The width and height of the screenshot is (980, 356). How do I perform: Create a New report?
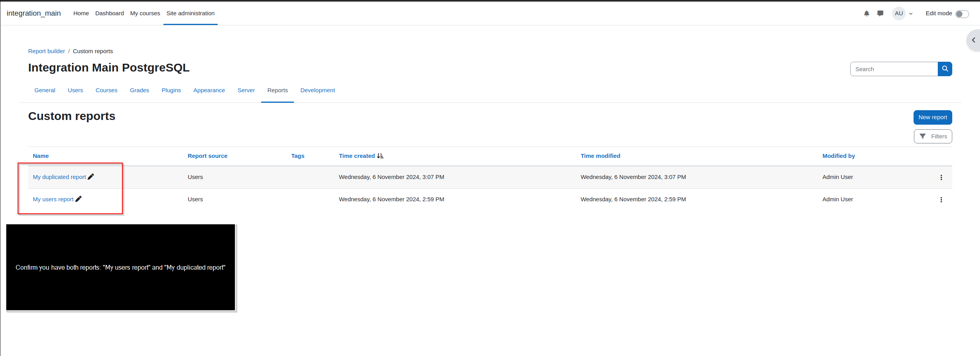933,117
